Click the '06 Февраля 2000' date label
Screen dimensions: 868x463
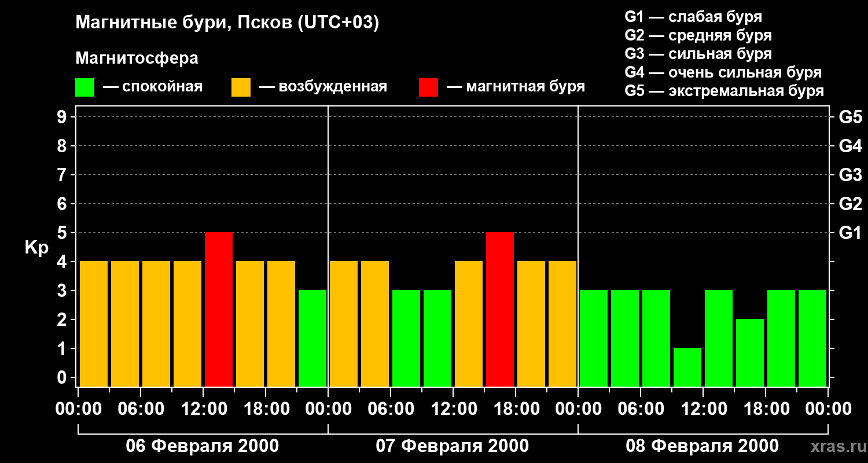(x=203, y=446)
